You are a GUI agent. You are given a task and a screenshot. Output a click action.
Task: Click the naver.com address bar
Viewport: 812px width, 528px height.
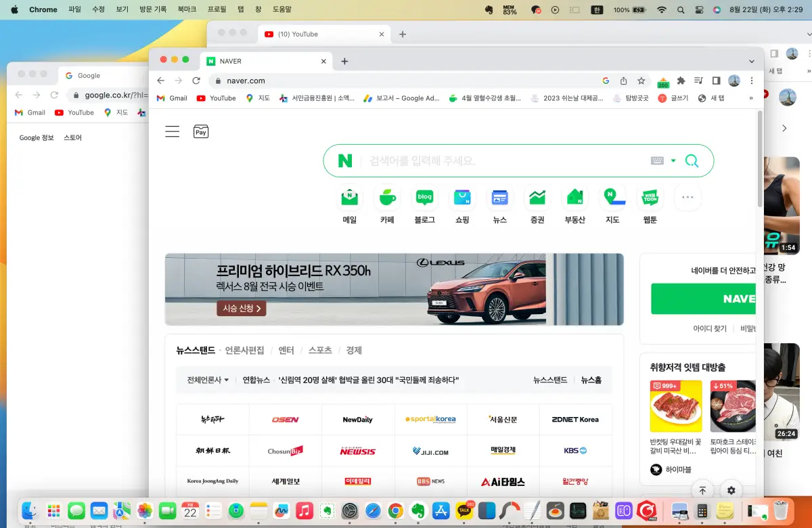(x=406, y=81)
